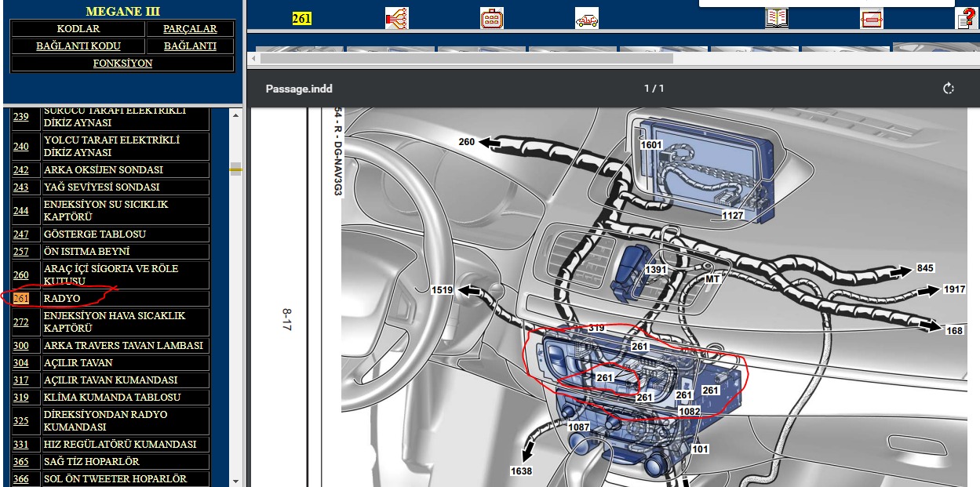Open code 366 link

[21, 479]
